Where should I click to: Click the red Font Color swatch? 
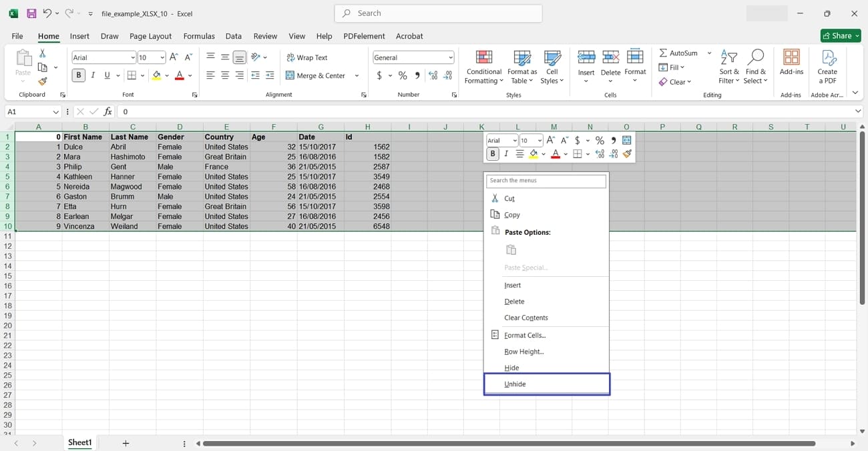pos(178,79)
